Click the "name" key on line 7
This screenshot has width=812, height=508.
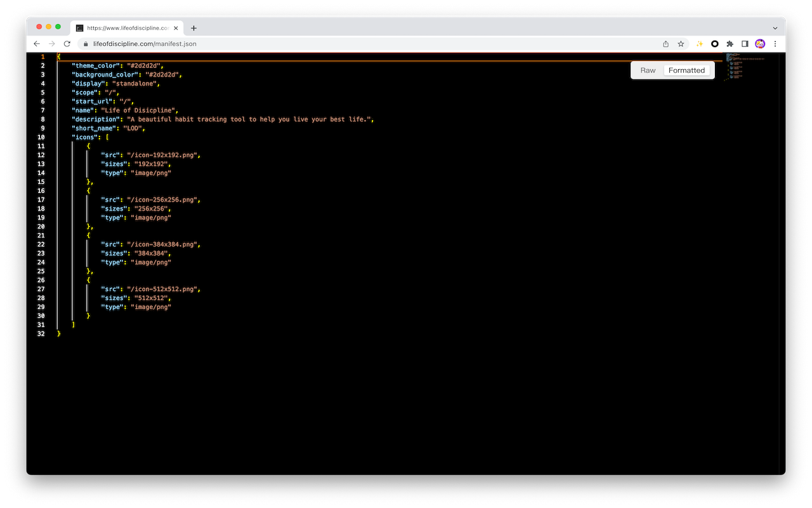click(x=82, y=110)
